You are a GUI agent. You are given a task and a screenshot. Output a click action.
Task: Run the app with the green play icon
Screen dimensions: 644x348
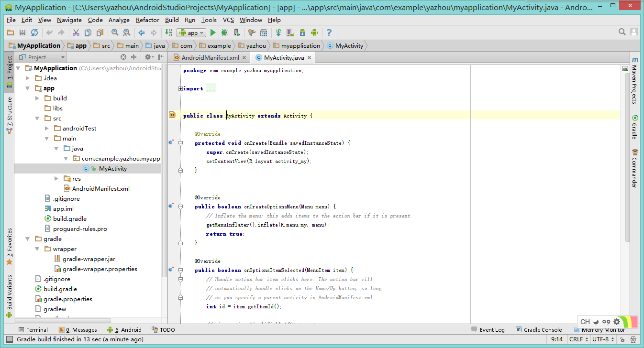(x=213, y=33)
